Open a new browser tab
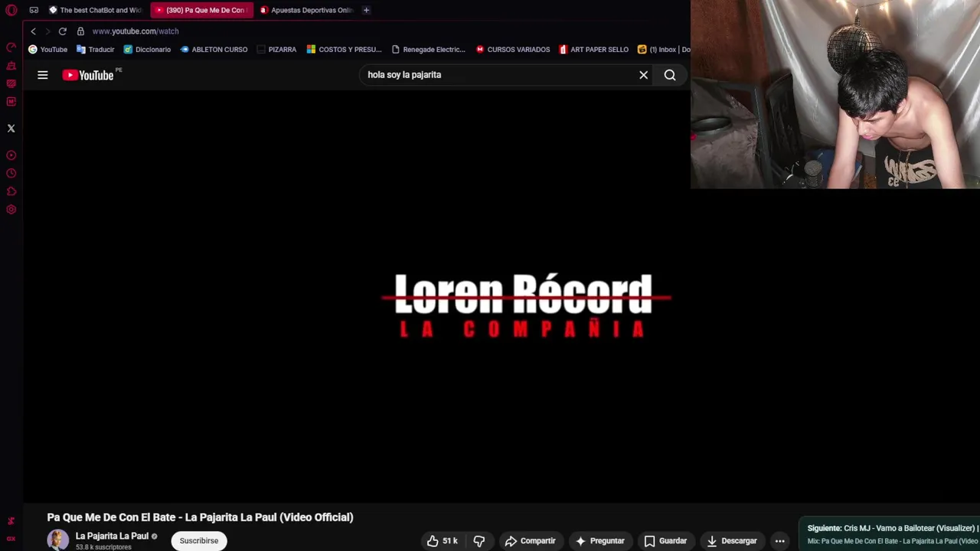The width and height of the screenshot is (980, 551). 366,10
